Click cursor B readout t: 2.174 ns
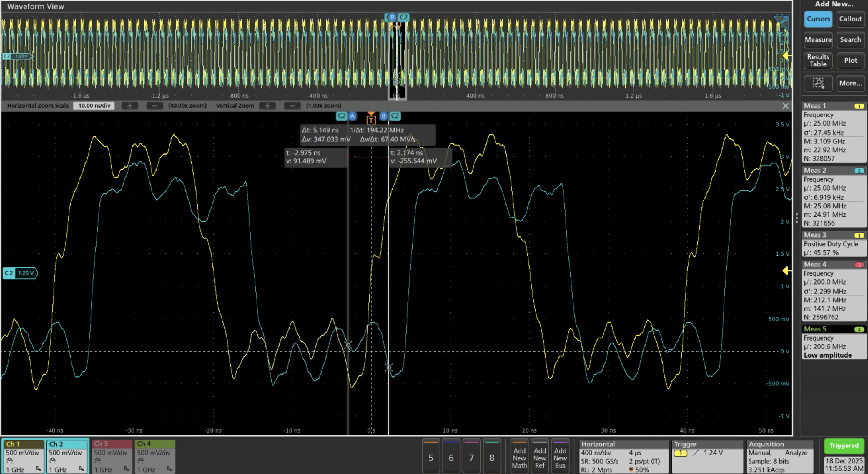The width and height of the screenshot is (868, 474). pos(420,157)
